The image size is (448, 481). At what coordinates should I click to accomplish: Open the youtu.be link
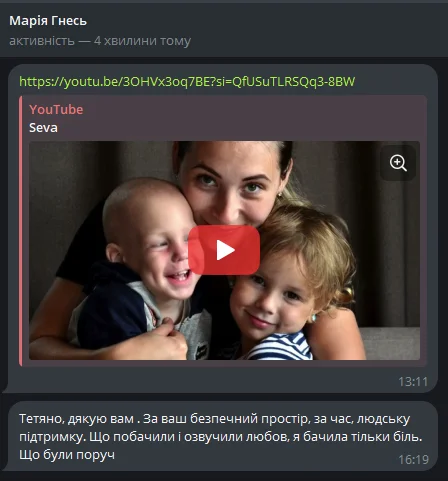coord(187,82)
